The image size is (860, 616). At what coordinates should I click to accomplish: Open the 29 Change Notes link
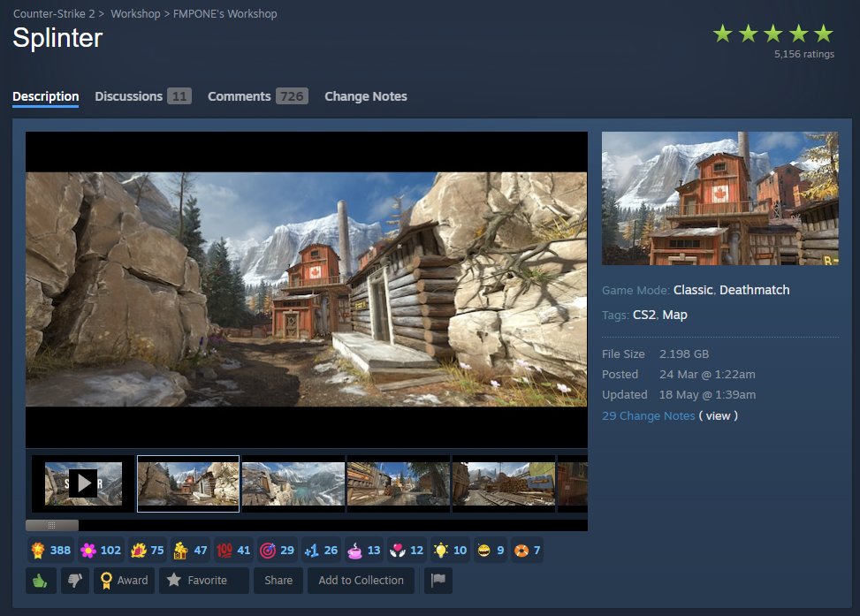point(648,415)
